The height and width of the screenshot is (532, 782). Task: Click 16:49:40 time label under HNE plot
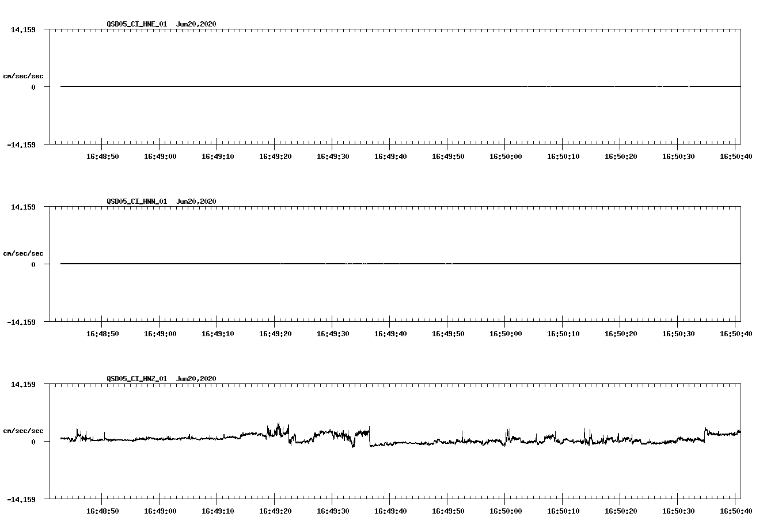390,157
